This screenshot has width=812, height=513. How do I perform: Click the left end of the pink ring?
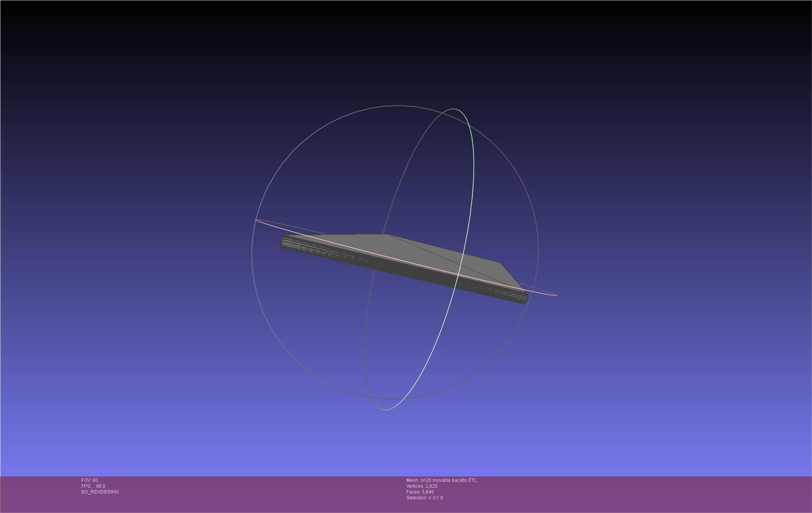(256, 220)
